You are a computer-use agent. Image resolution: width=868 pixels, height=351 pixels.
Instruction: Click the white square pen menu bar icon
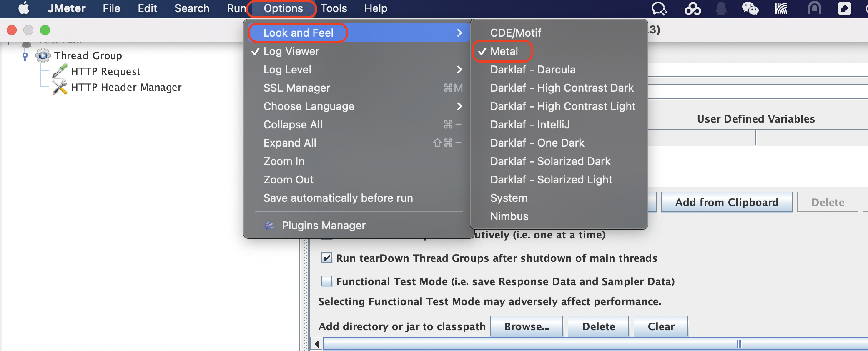[x=844, y=8]
